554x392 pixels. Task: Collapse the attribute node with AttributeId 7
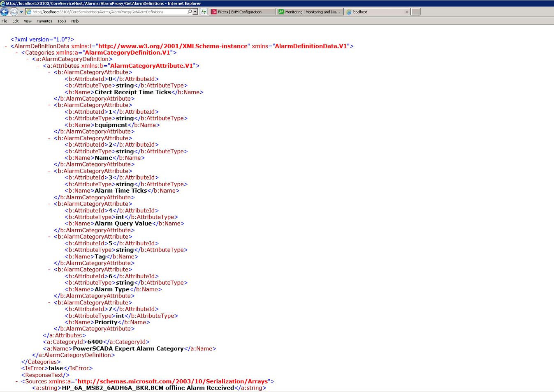[x=49, y=302]
